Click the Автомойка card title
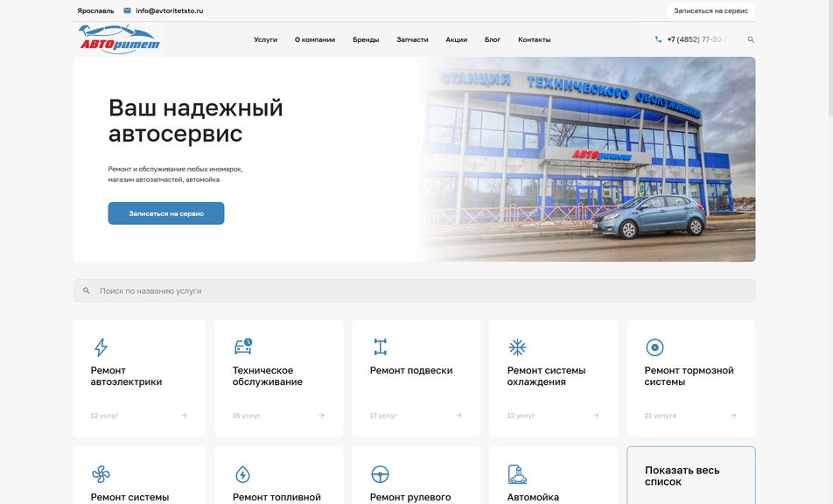The height and width of the screenshot is (504, 833). 533,497
